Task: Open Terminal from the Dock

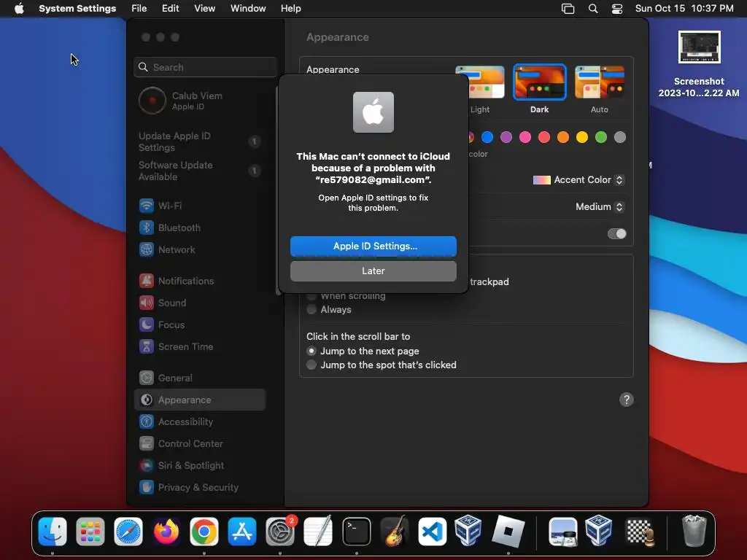Action: 356,532
